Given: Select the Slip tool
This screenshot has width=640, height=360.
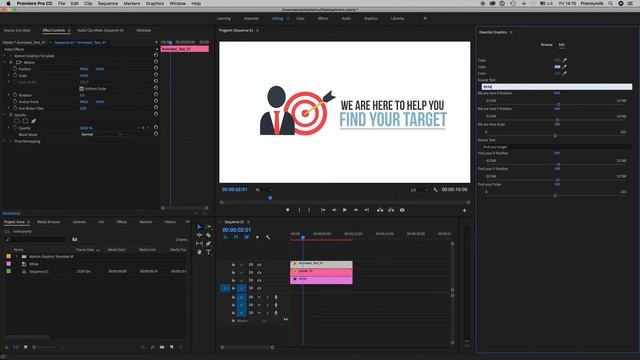Looking at the screenshot, I should pos(199,244).
